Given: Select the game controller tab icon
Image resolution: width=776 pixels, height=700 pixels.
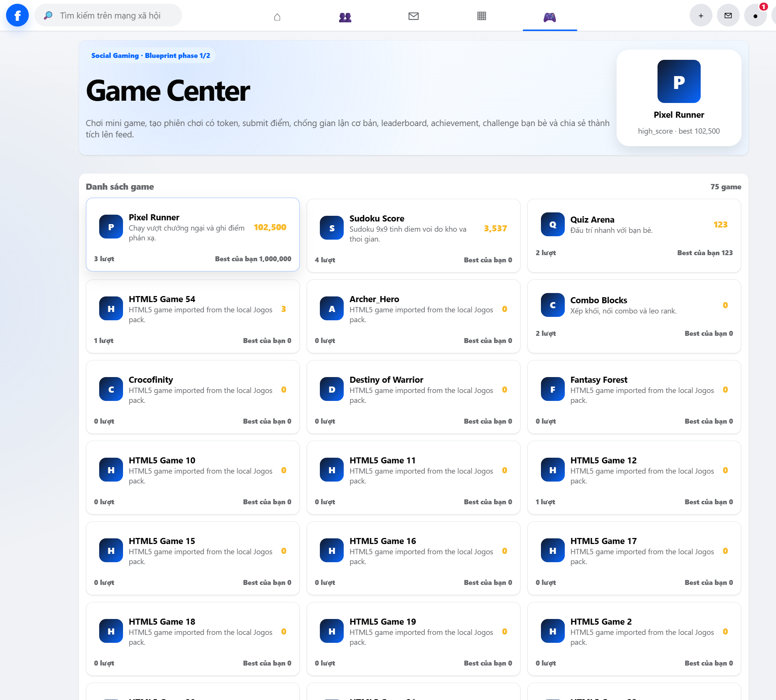Looking at the screenshot, I should [550, 17].
